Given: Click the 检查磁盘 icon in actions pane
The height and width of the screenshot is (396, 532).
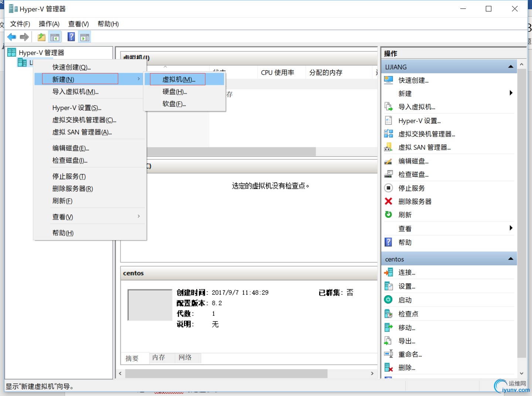Looking at the screenshot, I should pos(389,174).
